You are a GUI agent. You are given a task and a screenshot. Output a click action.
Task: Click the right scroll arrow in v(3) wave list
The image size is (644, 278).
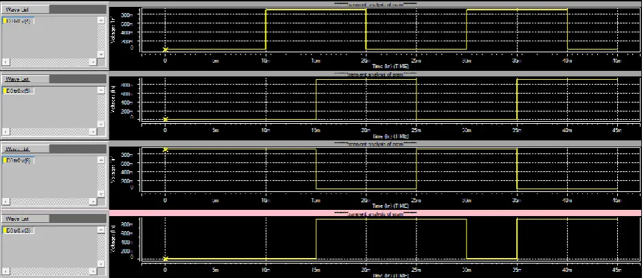(93, 272)
